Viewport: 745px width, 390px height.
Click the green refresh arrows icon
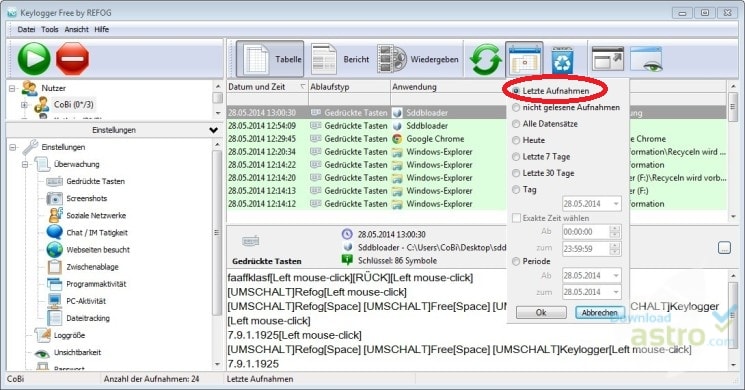pos(485,59)
